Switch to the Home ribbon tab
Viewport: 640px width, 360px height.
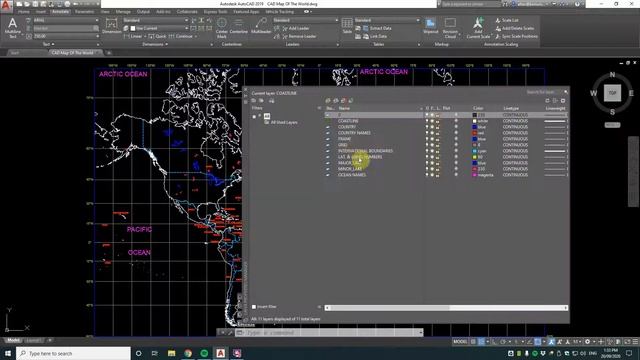click(x=24, y=12)
